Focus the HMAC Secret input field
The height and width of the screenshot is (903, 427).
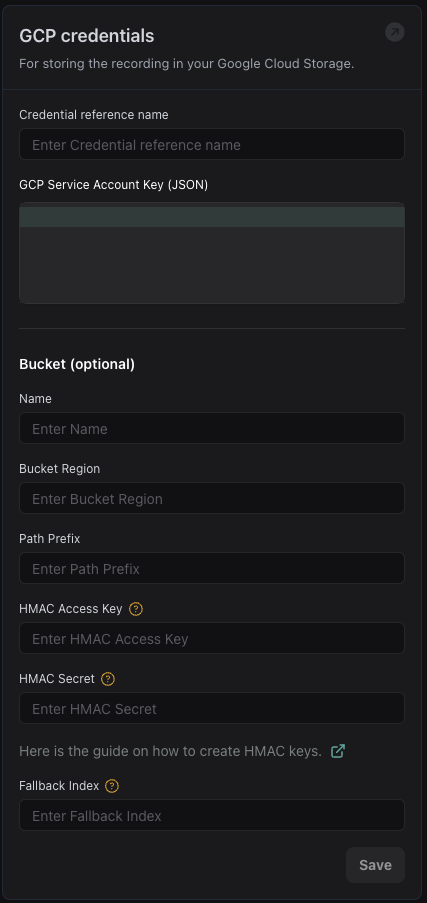212,708
